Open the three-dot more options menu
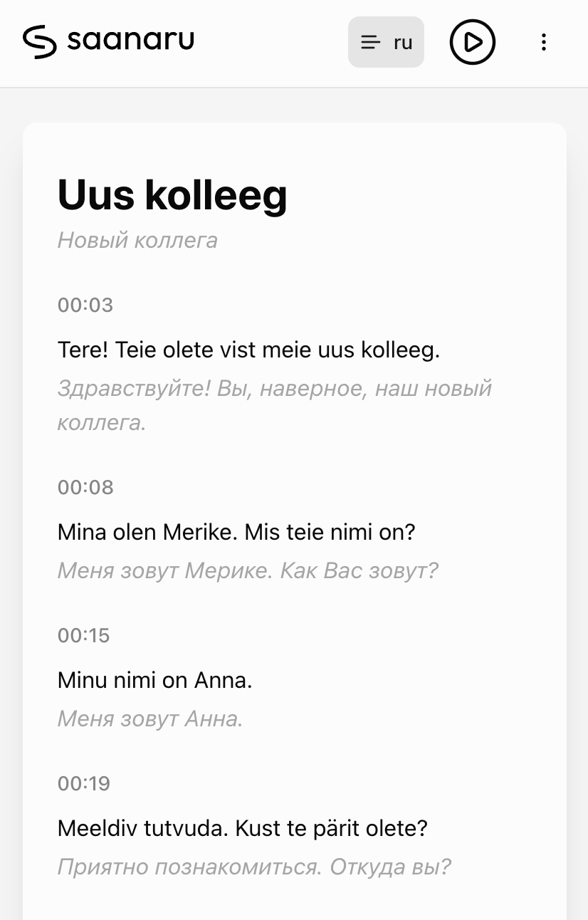588x920 pixels. (543, 42)
